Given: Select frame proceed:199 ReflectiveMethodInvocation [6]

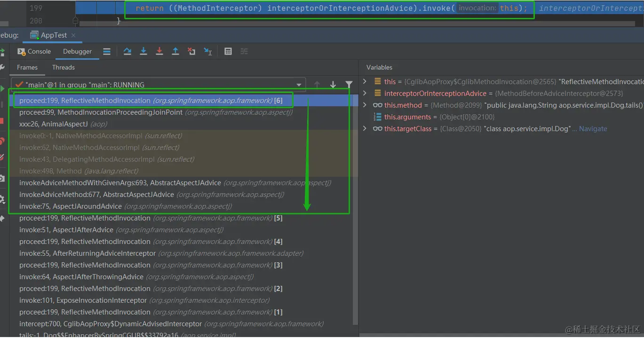Looking at the screenshot, I should 184,101.
